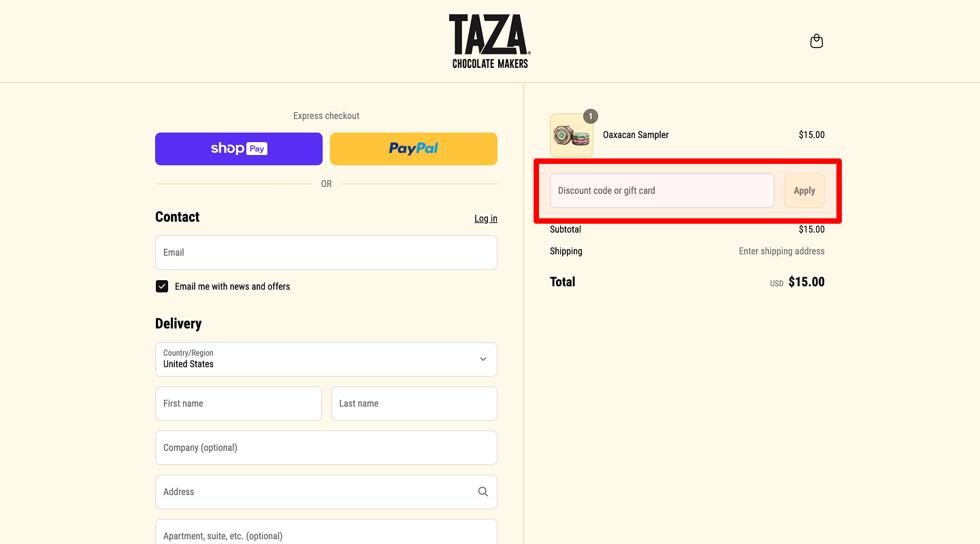Click the First name field

tap(238, 403)
